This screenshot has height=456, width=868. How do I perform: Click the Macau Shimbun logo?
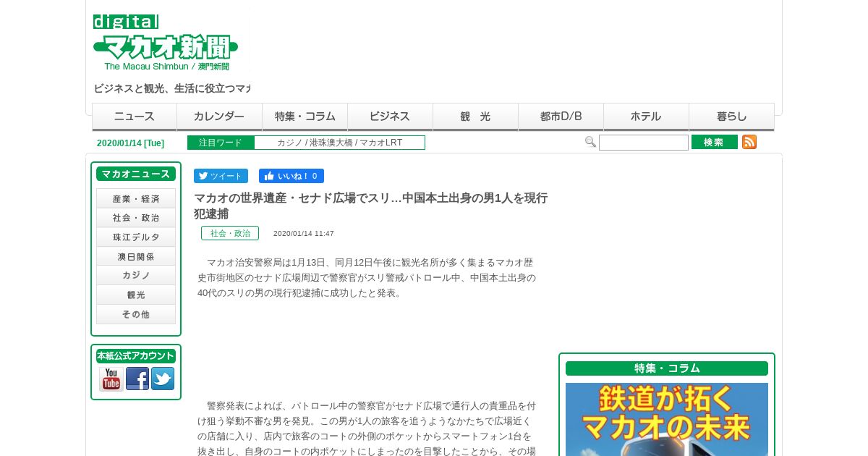[x=166, y=43]
